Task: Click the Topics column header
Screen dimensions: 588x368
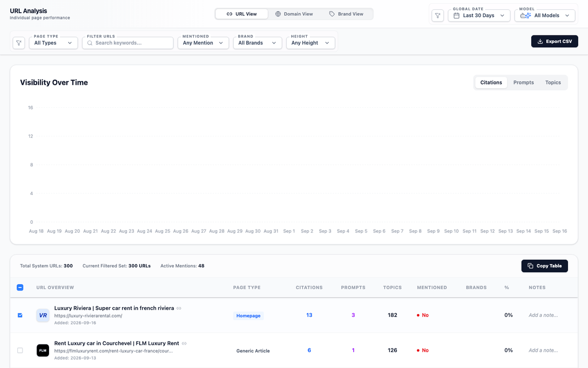Action: coord(392,288)
